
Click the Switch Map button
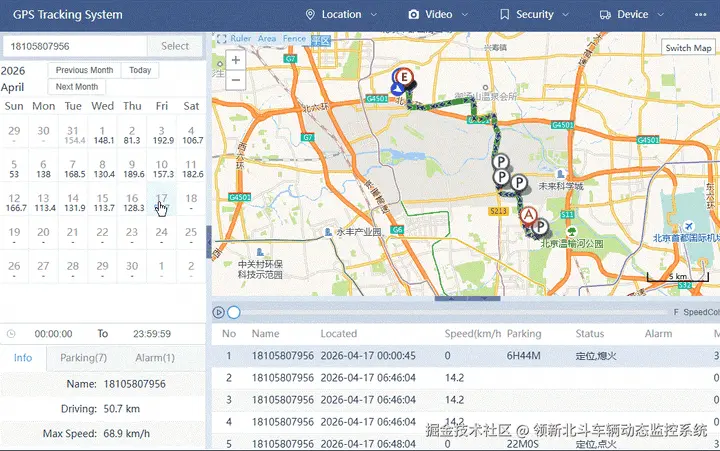(x=688, y=48)
